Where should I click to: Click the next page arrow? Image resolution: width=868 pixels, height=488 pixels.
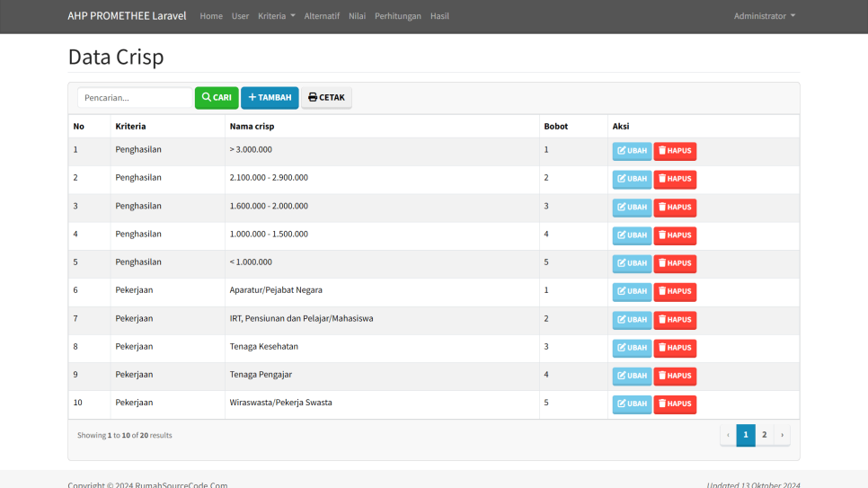click(x=783, y=435)
